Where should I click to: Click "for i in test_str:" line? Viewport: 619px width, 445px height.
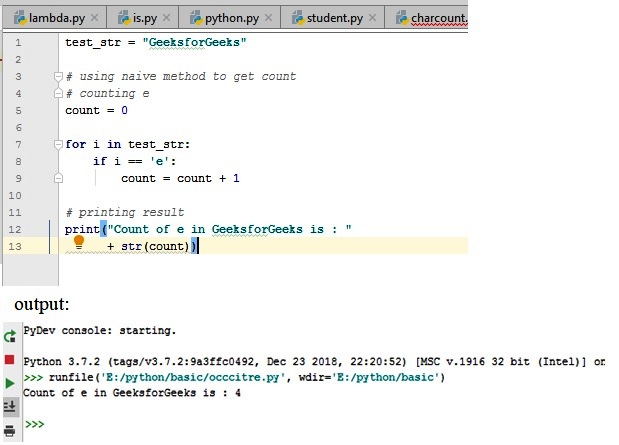(128, 145)
